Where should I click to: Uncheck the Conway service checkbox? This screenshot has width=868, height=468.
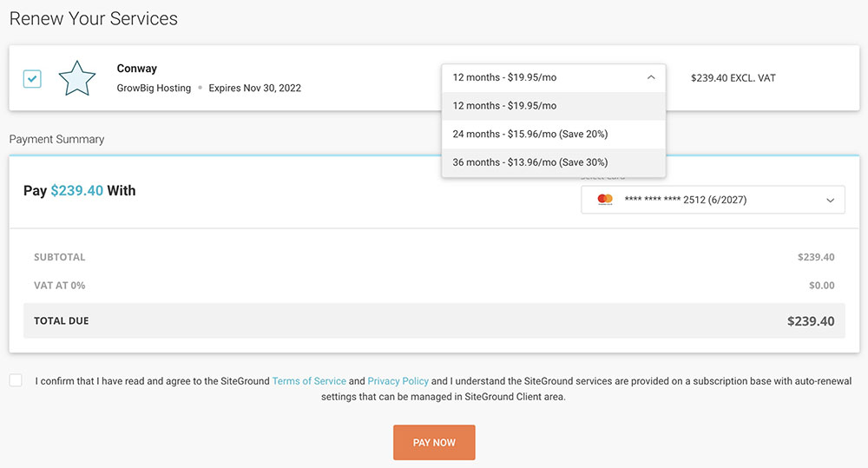(x=32, y=79)
